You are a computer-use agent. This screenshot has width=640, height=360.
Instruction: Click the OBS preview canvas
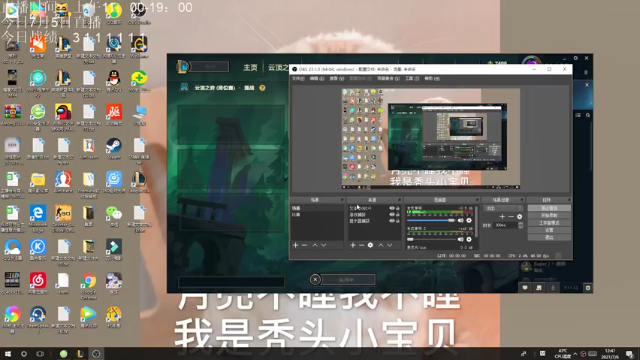pos(431,139)
